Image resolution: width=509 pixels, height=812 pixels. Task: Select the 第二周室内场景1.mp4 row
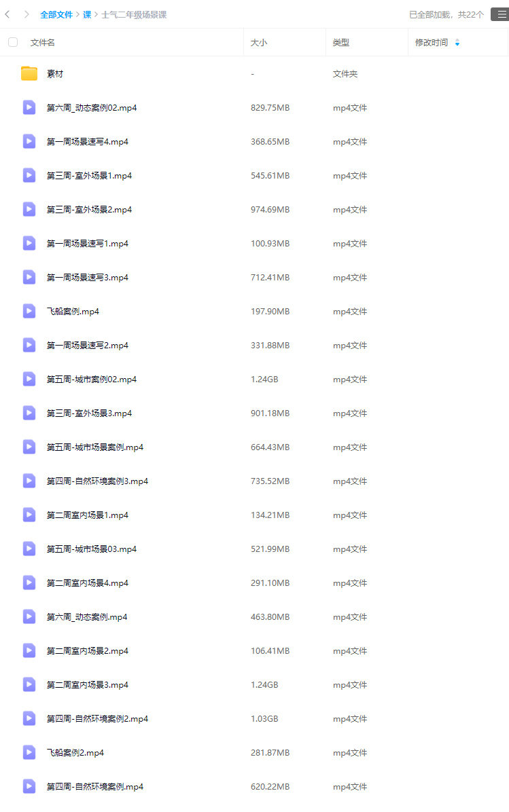click(254, 515)
